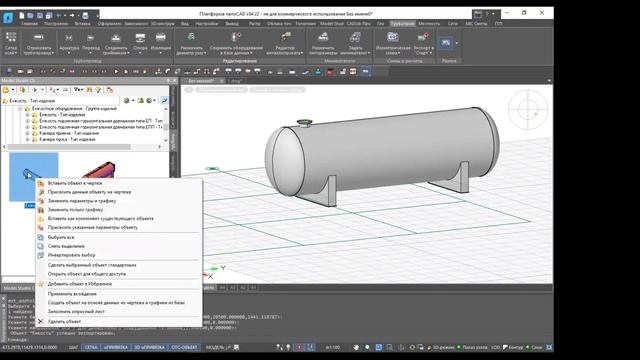Click the view cube compass in viewport
The width and height of the screenshot is (640, 360).
(x=528, y=109)
